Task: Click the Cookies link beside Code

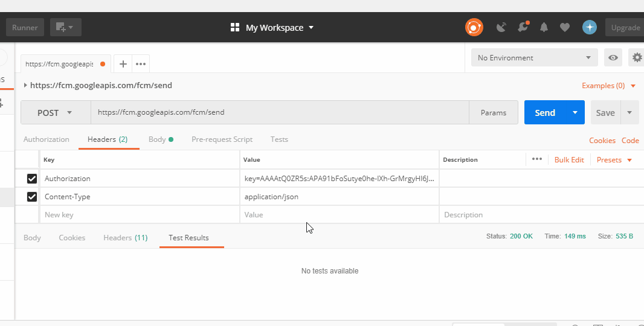Action: [x=602, y=141]
